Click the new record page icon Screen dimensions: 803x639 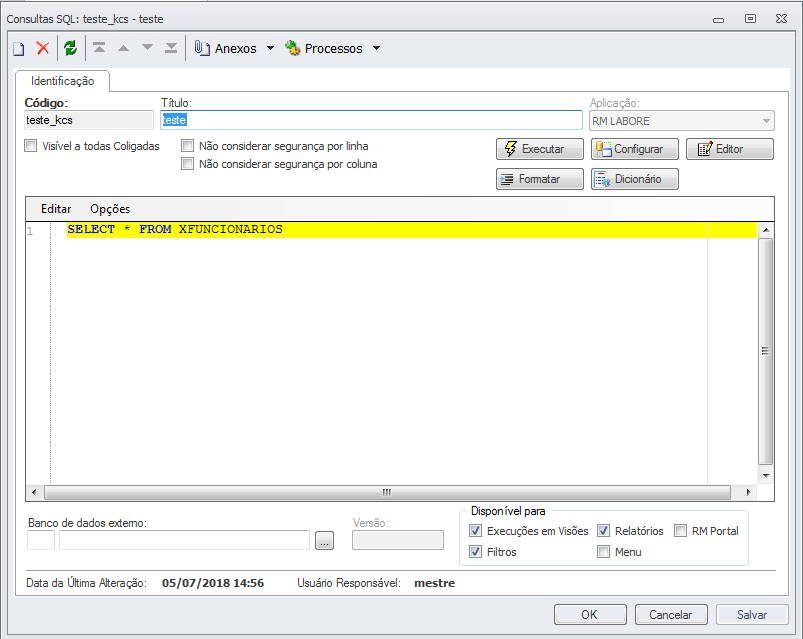[18, 49]
